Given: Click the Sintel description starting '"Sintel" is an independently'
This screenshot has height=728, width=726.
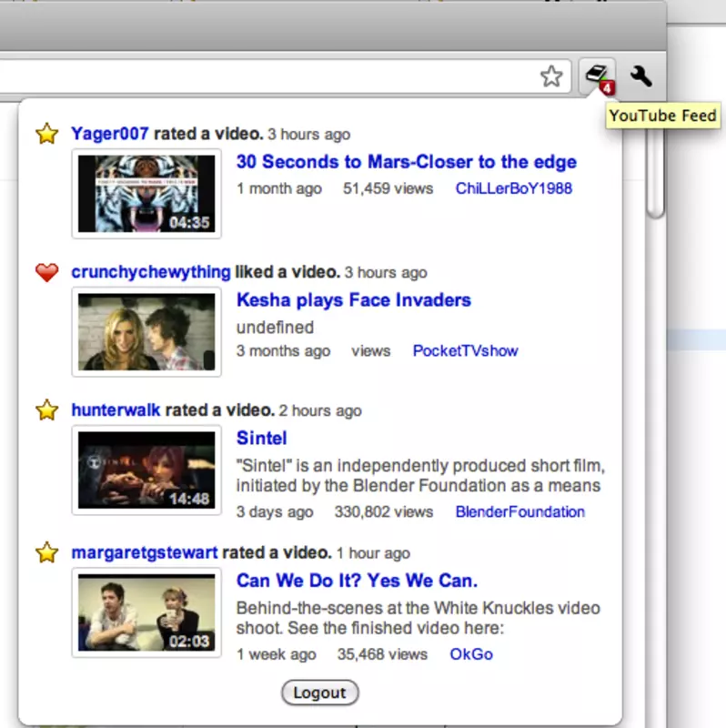Looking at the screenshot, I should point(420,475).
